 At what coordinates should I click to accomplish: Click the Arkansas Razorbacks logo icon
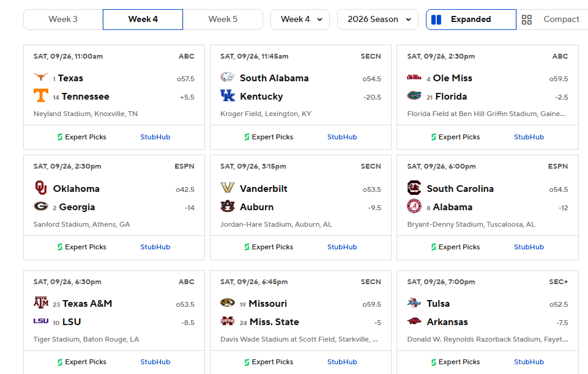414,321
